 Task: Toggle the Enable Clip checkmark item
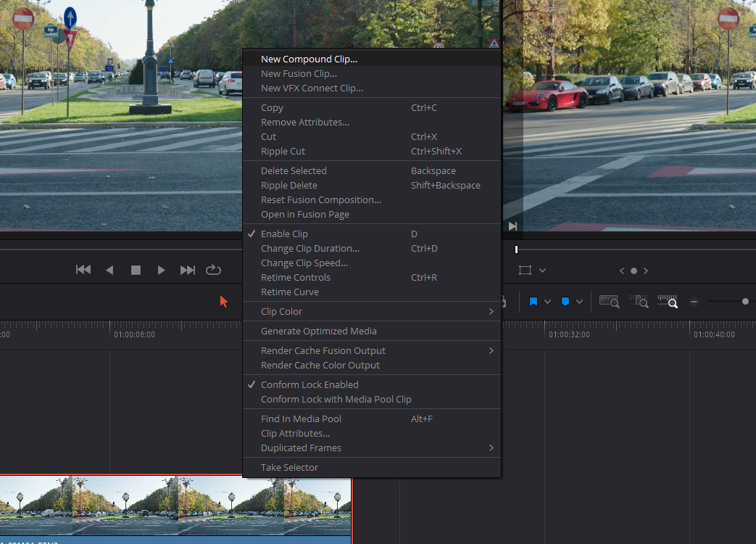(372, 234)
